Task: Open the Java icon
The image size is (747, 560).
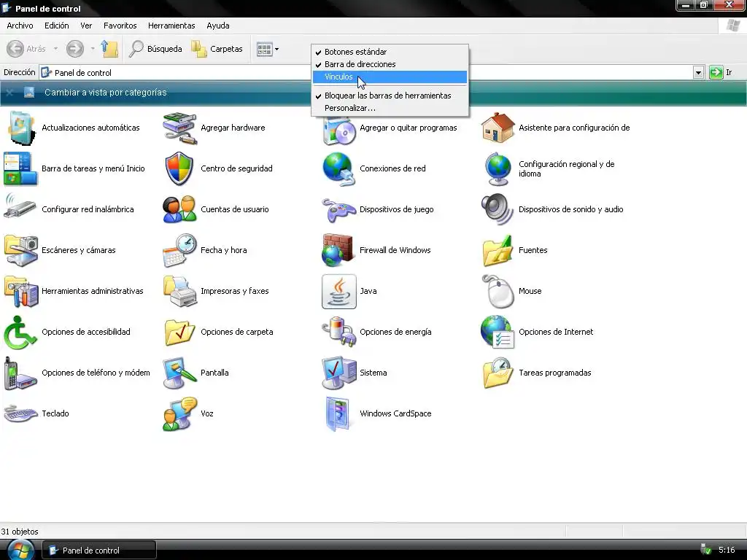Action: pyautogui.click(x=338, y=292)
